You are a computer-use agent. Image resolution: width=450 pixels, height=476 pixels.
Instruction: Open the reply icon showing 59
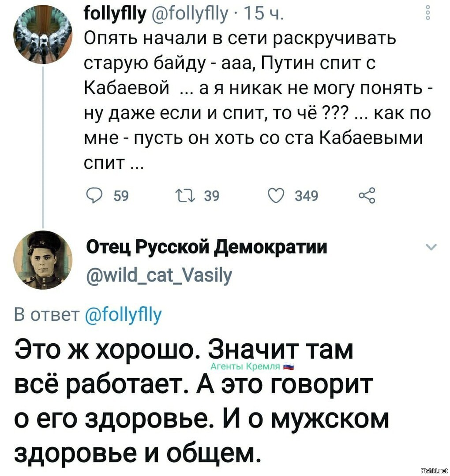coord(94,196)
